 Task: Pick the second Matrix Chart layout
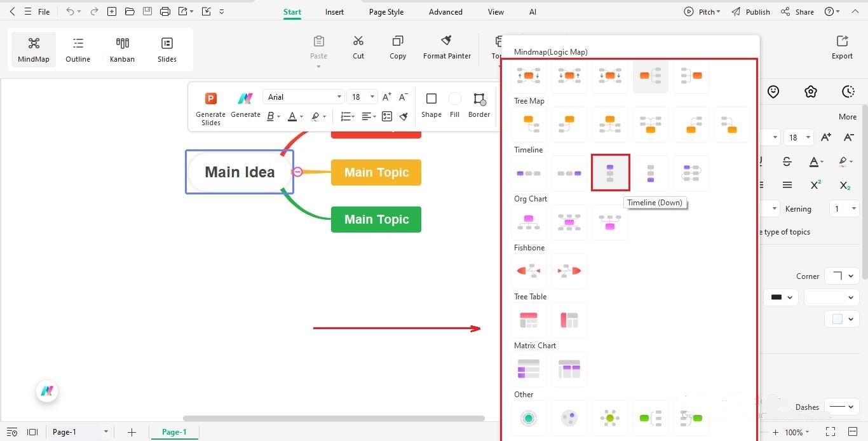click(x=569, y=369)
